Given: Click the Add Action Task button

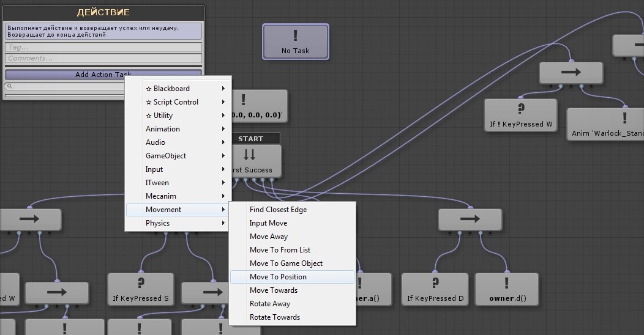Looking at the screenshot, I should pos(103,75).
